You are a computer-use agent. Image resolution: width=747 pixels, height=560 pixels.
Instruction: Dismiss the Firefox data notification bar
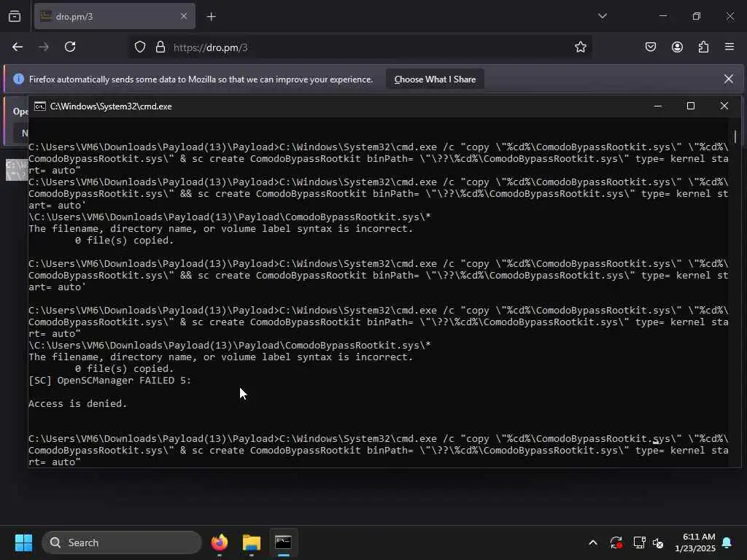click(x=729, y=79)
